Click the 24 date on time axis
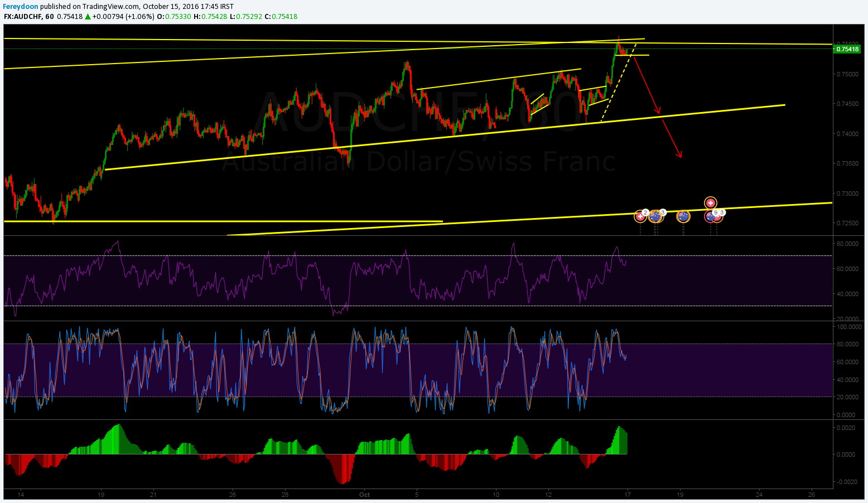The height and width of the screenshot is (503, 868). click(759, 495)
